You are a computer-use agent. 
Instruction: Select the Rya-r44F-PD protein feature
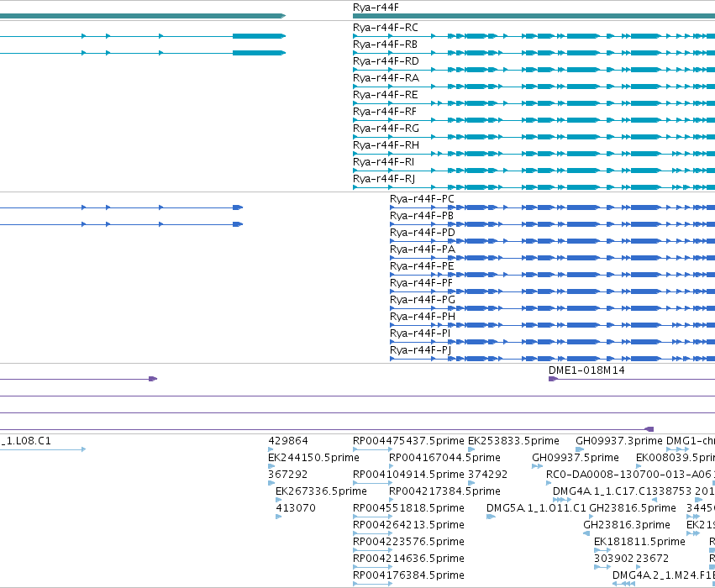[423, 233]
